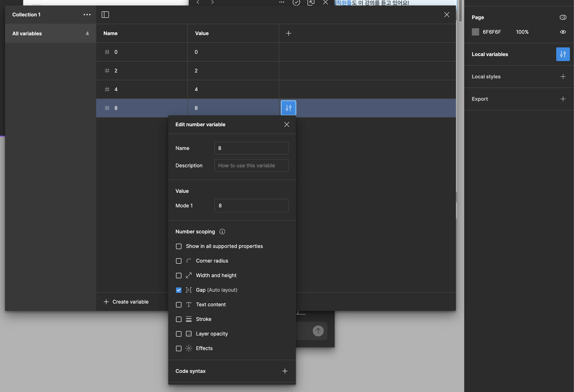Add an Export setting with plus
Image resolution: width=574 pixels, height=392 pixels.
[563, 99]
